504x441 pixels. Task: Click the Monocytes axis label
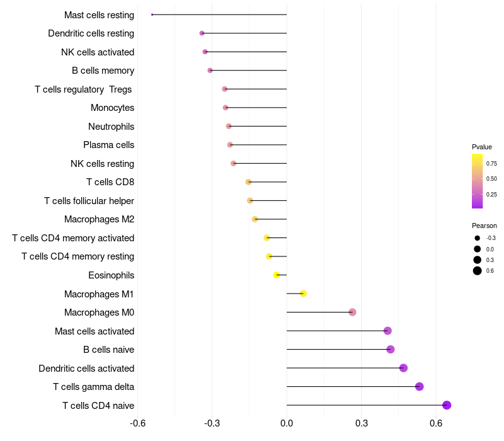coord(113,108)
